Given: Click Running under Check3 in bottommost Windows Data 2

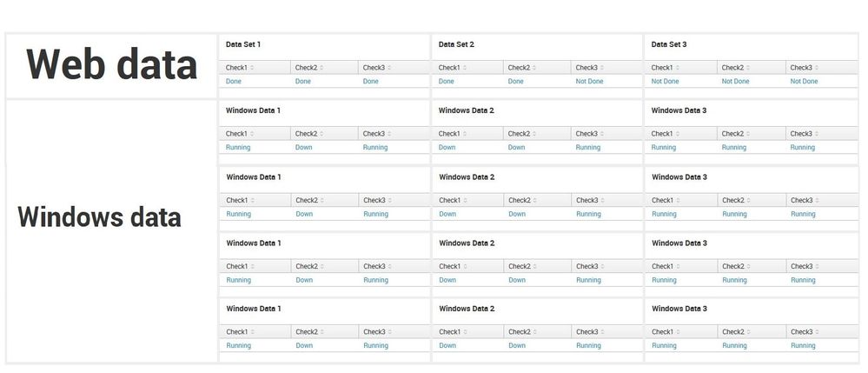Looking at the screenshot, I should click(x=588, y=346).
